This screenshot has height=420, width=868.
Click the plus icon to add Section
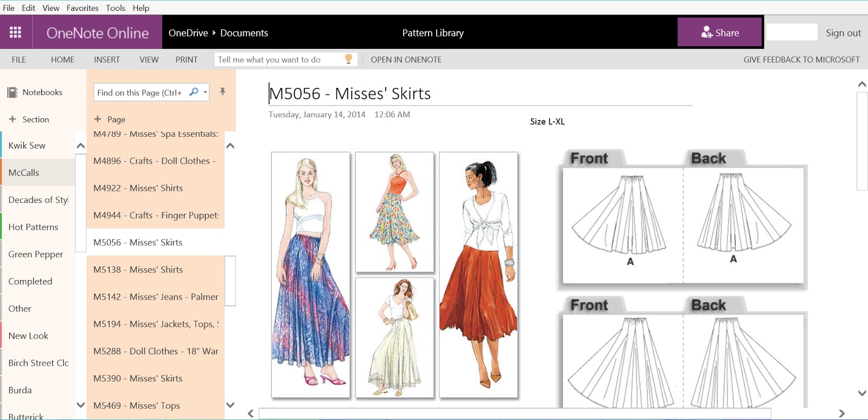[x=12, y=119]
